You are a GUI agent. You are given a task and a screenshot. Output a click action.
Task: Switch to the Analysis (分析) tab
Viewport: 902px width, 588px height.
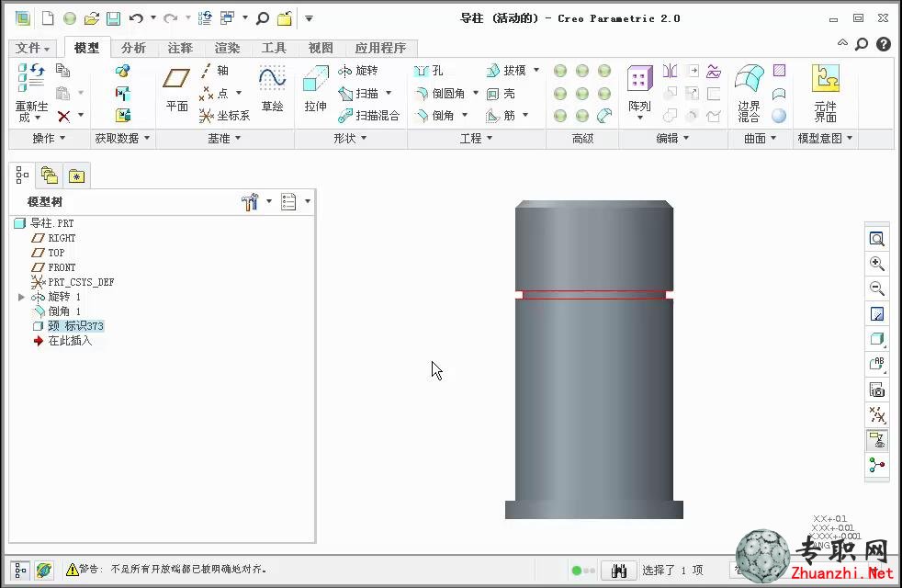(x=133, y=48)
